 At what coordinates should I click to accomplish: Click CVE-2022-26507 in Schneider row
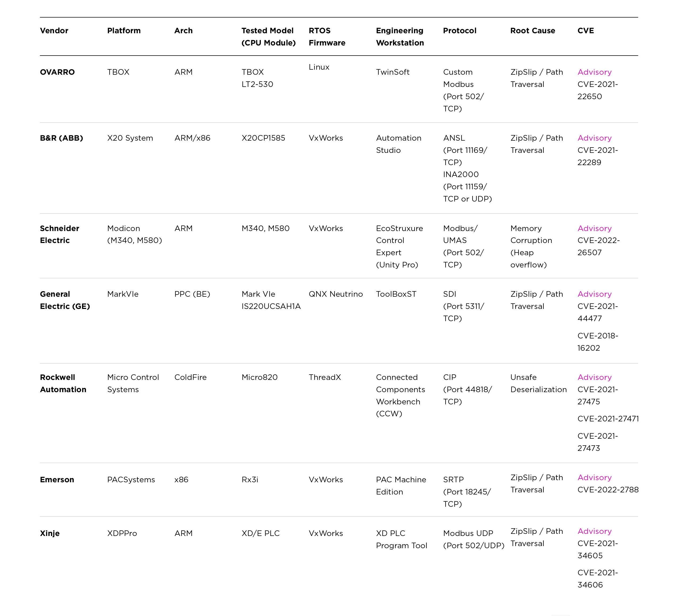click(598, 246)
